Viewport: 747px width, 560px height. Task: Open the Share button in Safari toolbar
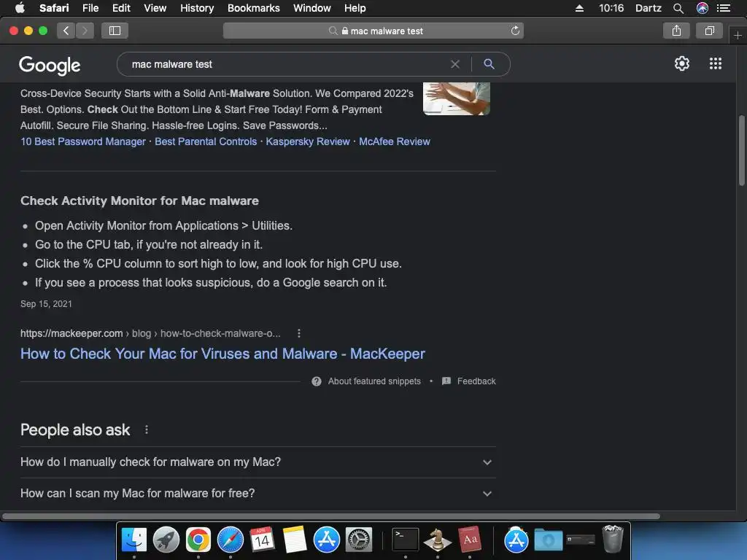click(676, 31)
